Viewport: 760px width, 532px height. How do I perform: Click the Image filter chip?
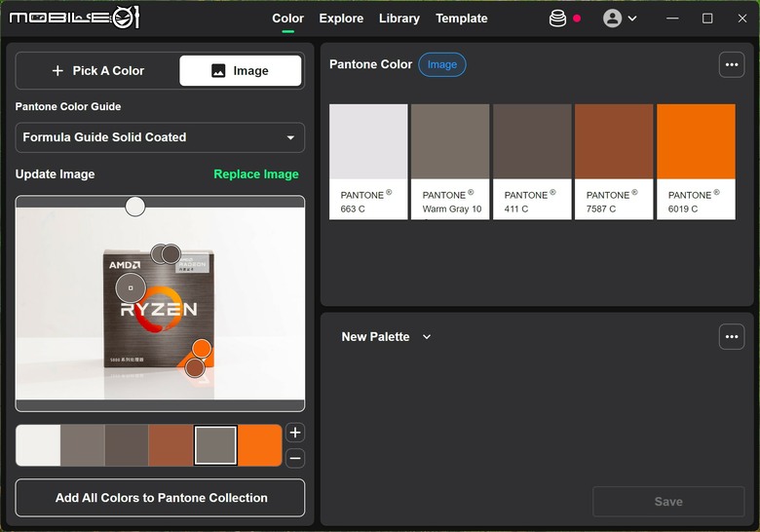(x=442, y=64)
